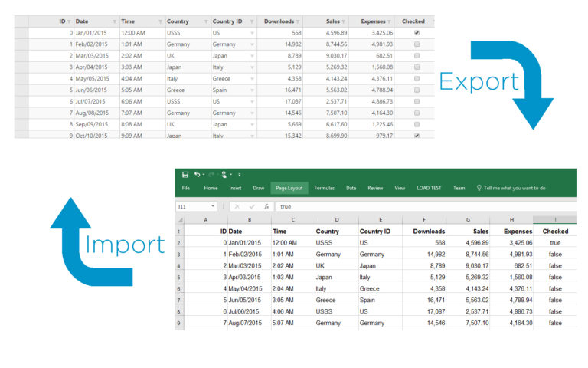Click the Insert Function fx icon
This screenshot has height=368, width=588.
pyautogui.click(x=265, y=206)
